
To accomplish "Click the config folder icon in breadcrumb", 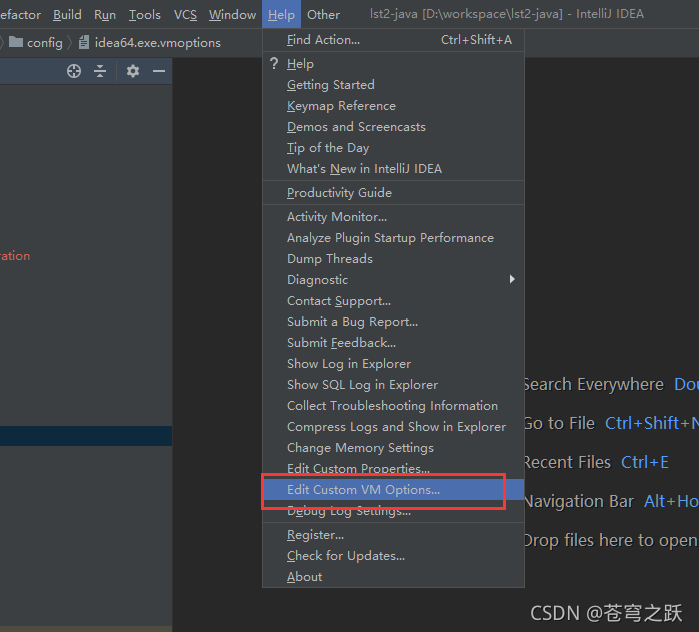I will [x=16, y=42].
